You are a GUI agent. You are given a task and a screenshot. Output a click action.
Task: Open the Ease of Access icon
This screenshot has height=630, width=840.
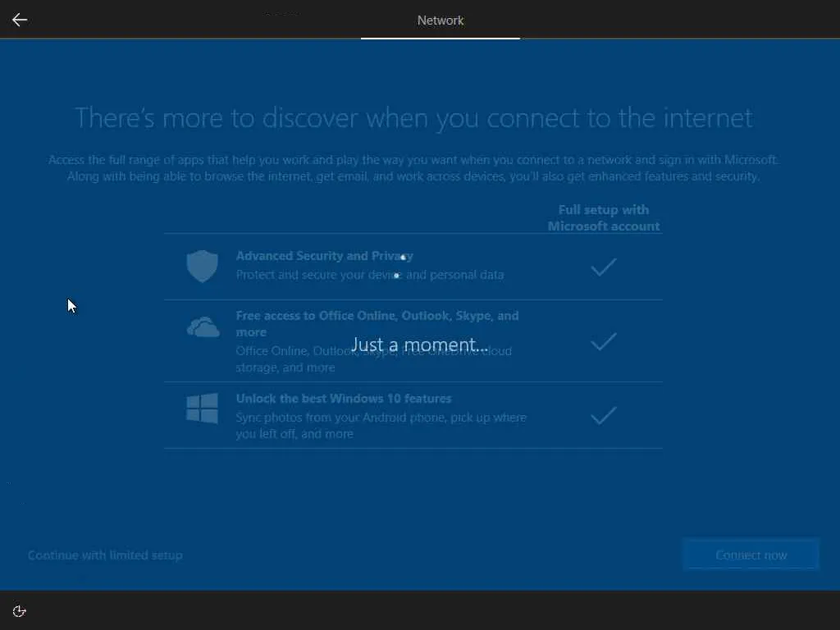20,611
